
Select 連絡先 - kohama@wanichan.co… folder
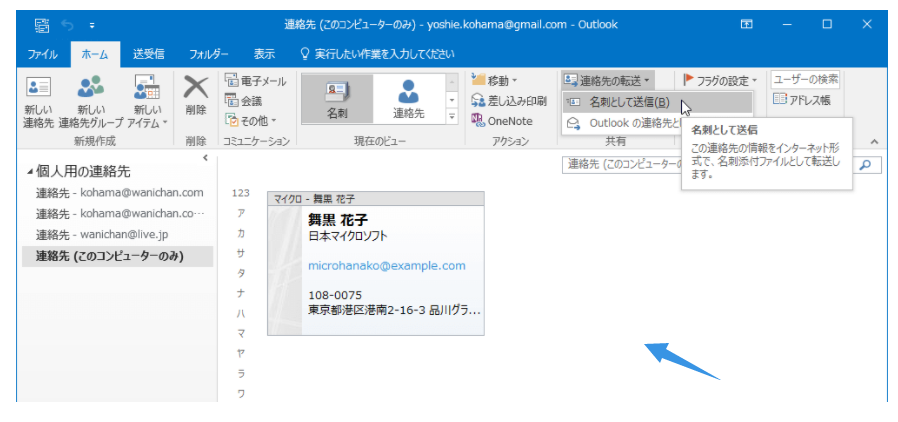click(120, 214)
